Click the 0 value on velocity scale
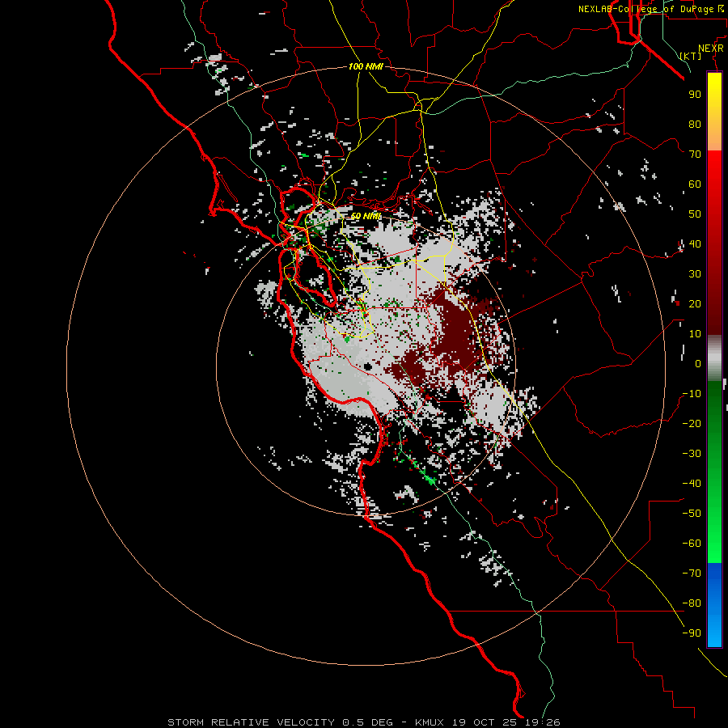728x728 pixels. point(698,363)
